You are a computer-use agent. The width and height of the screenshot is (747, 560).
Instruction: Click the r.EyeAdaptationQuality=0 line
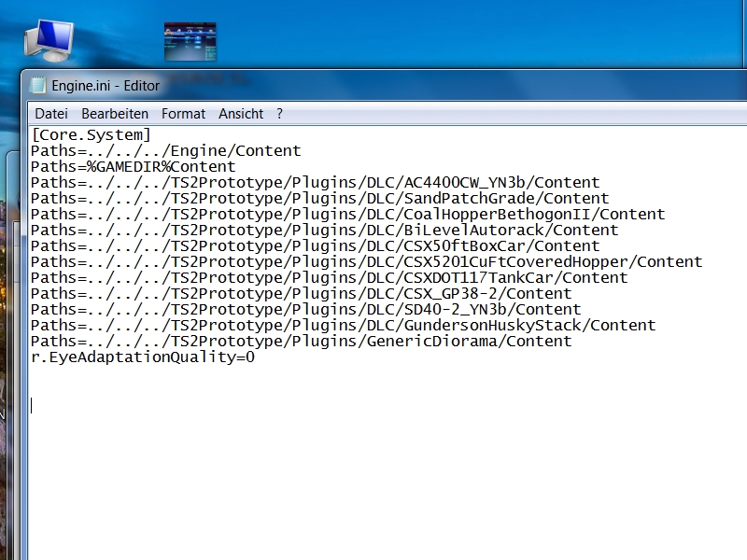pyautogui.click(x=143, y=357)
